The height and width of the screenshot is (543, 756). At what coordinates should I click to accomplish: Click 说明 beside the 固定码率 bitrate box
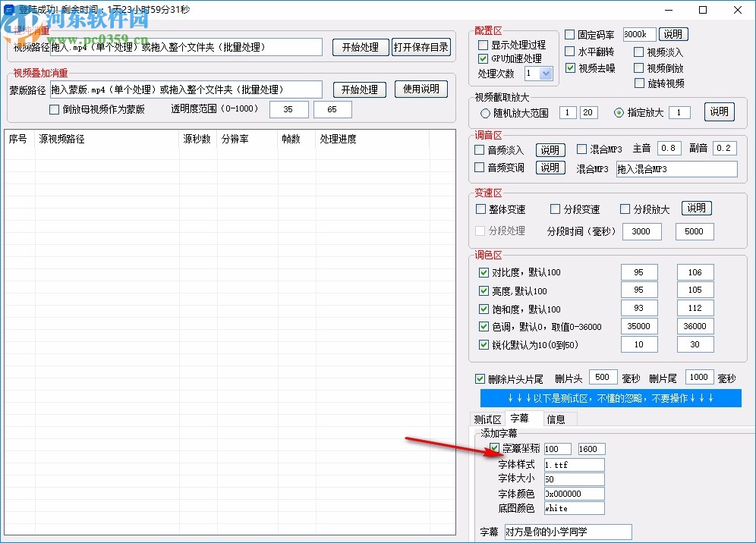[x=674, y=33]
